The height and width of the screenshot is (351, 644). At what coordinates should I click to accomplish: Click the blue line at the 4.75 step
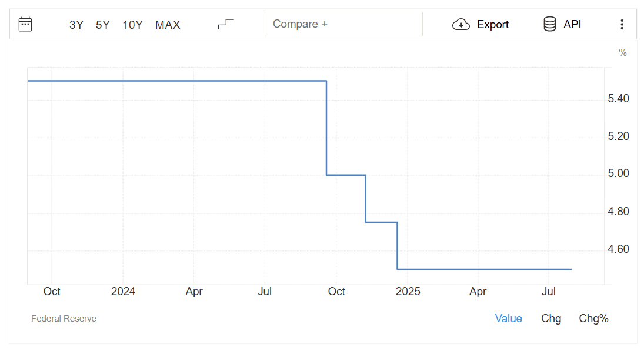[381, 222]
